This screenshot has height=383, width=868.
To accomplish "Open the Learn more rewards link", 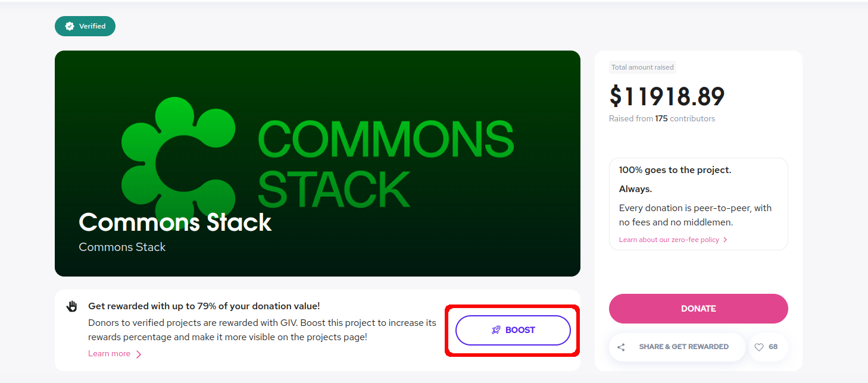I will (x=109, y=354).
